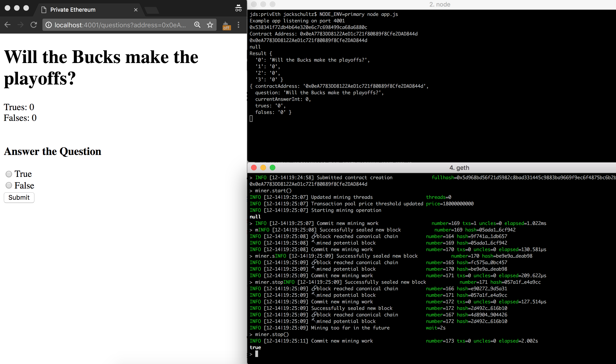Click the orange 'off' extension icon
The height and width of the screenshot is (364, 616).
pyautogui.click(x=226, y=25)
